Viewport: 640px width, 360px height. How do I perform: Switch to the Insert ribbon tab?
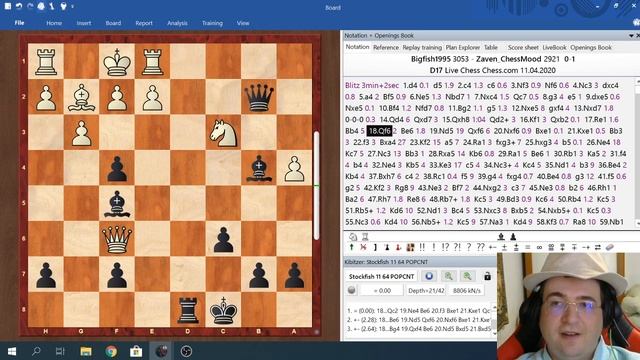[84, 23]
